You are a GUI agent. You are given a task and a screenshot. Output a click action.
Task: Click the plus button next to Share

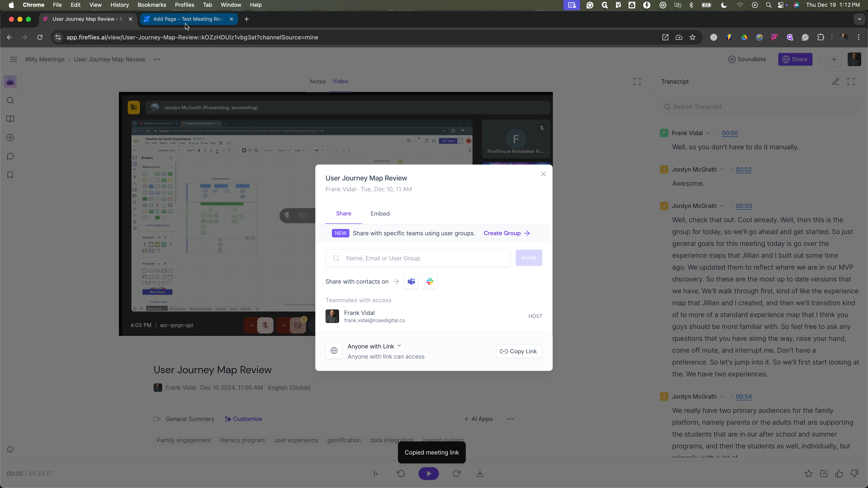834,59
